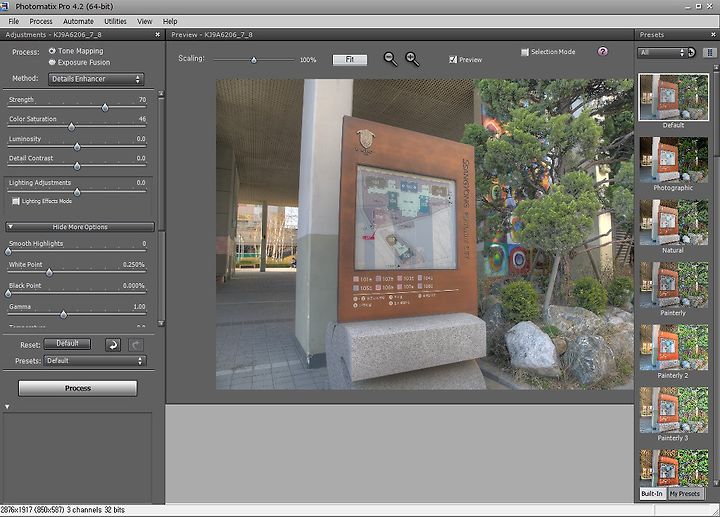Click the Fit scaling button
The image size is (720, 517).
(349, 60)
